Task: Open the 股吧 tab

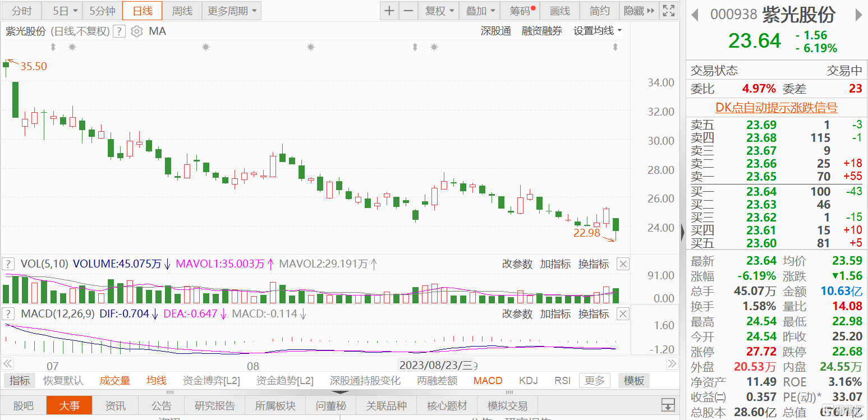Action: click(x=23, y=405)
